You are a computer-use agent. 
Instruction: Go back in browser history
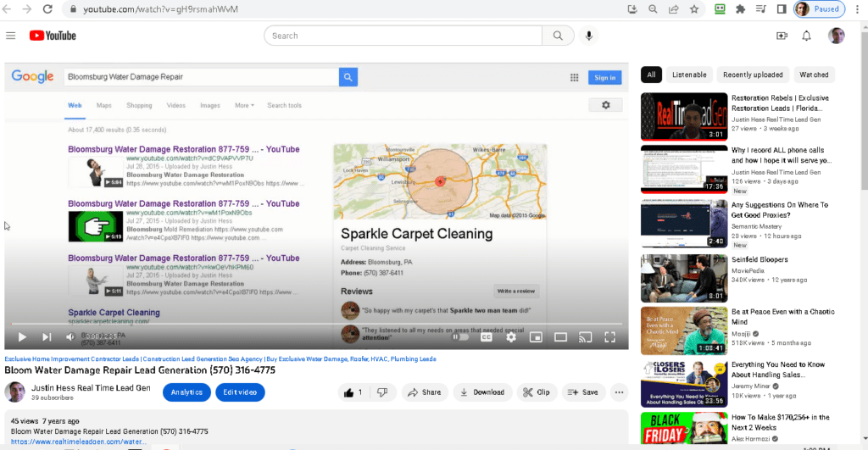pyautogui.click(x=7, y=8)
